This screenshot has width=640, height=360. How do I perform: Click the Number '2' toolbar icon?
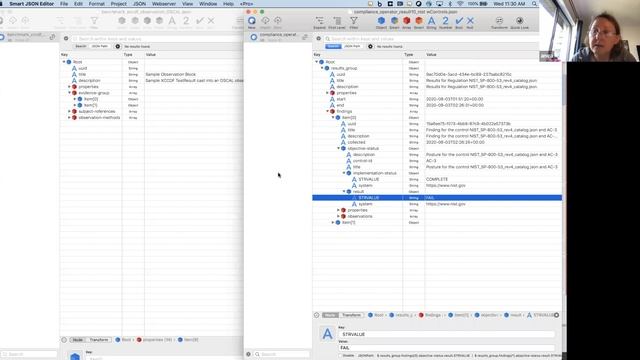click(445, 22)
